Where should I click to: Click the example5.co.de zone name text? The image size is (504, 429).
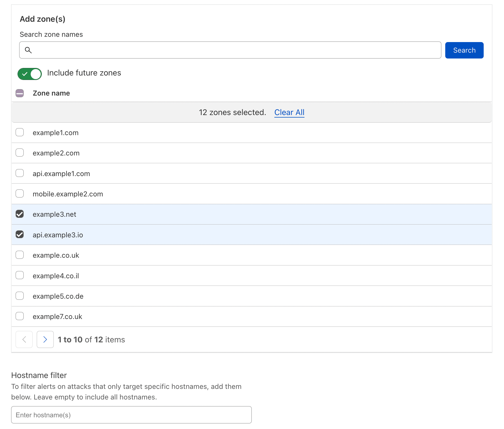[x=58, y=296]
